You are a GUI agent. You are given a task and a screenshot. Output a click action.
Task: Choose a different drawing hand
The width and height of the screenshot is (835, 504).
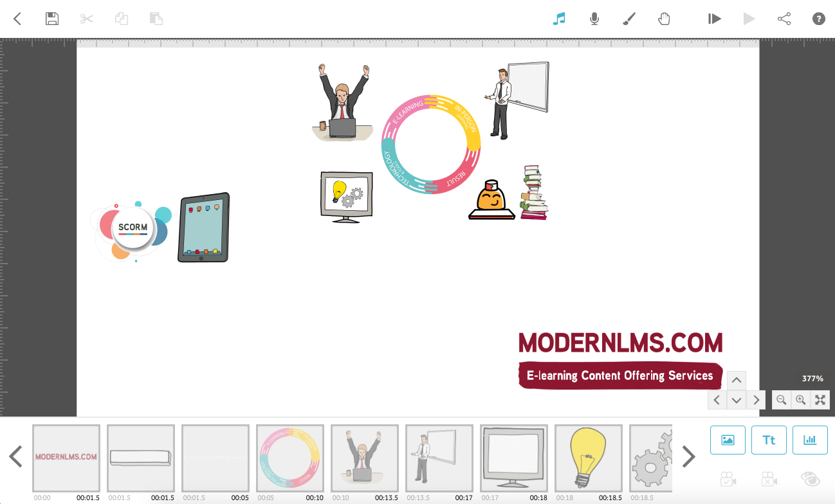pos(664,19)
